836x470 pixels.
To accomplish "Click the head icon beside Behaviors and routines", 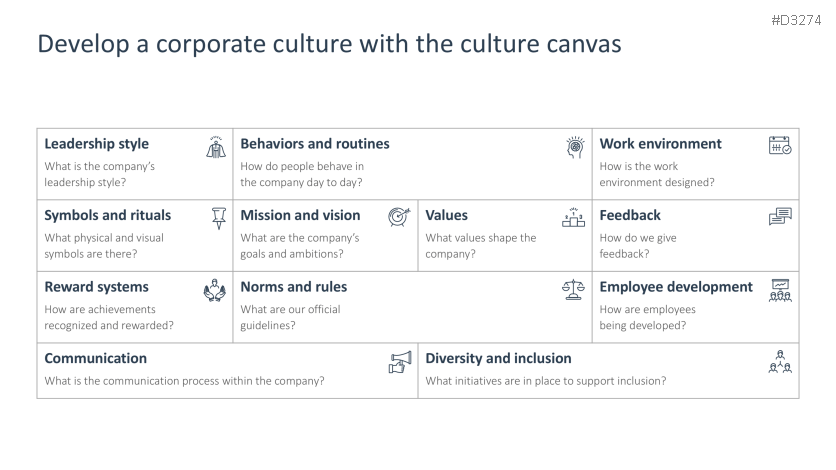I will pos(574,147).
